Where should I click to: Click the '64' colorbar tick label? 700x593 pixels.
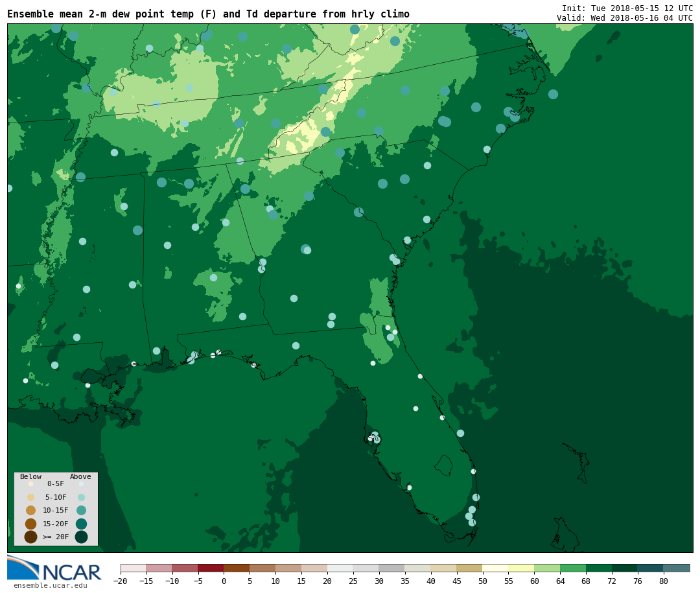560,581
